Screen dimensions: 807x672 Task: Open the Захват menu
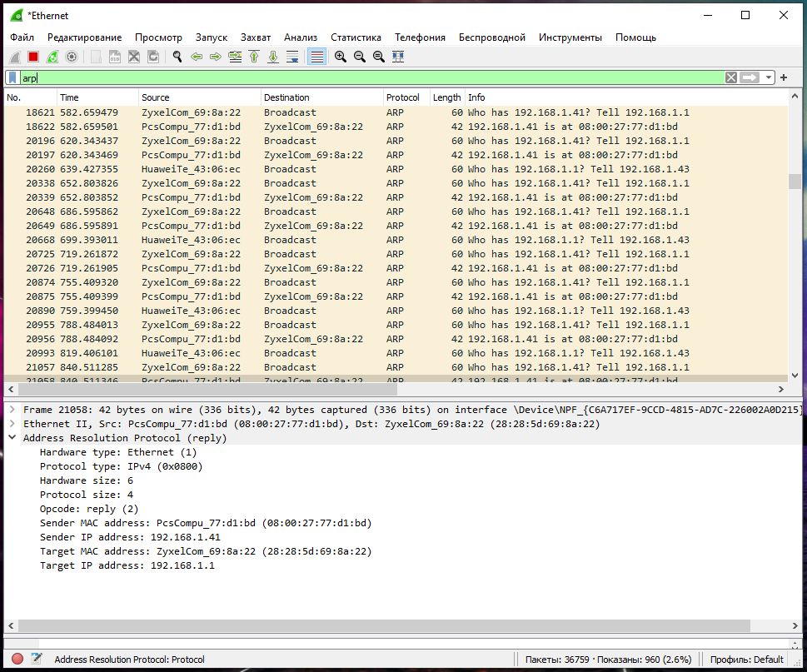click(x=255, y=37)
